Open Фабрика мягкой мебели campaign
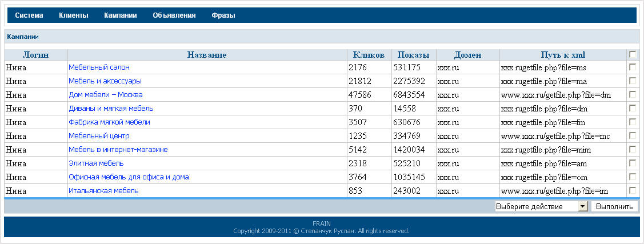644x244 pixels. pyautogui.click(x=109, y=122)
